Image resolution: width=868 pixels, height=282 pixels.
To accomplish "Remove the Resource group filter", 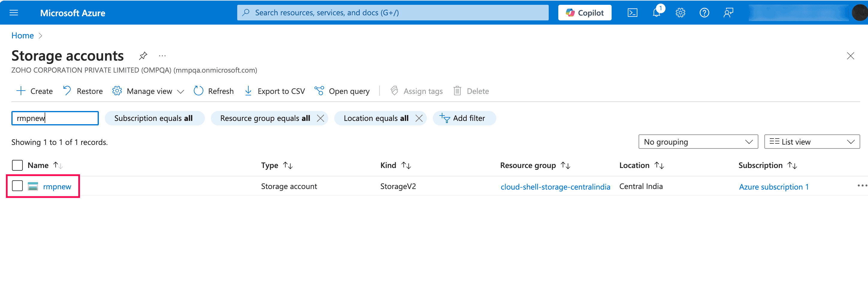I will 320,118.
